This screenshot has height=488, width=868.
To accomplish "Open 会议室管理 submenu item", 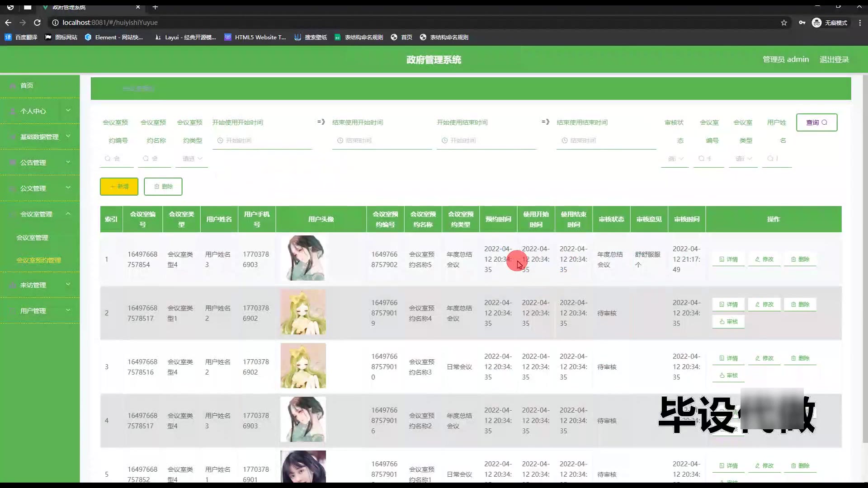I will pos(32,238).
